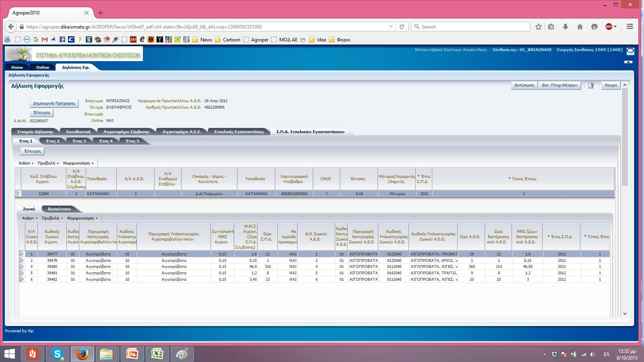Go to the browser home page icon
Screen dimensions: 644x362
coord(580,27)
